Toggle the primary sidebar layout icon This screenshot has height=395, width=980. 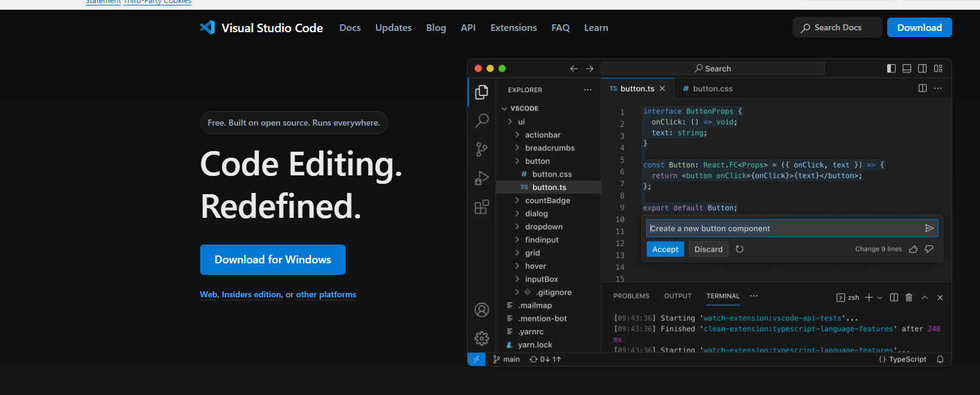[891, 69]
